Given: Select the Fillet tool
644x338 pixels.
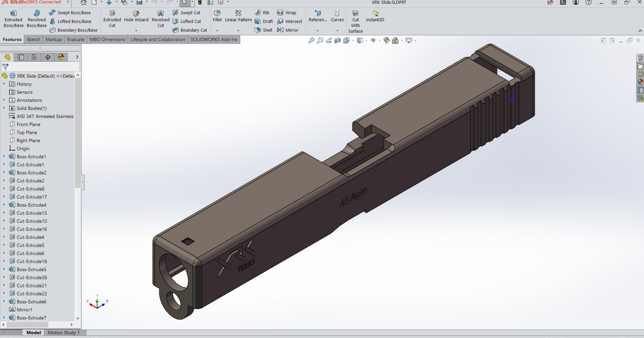Looking at the screenshot, I should pos(217,16).
